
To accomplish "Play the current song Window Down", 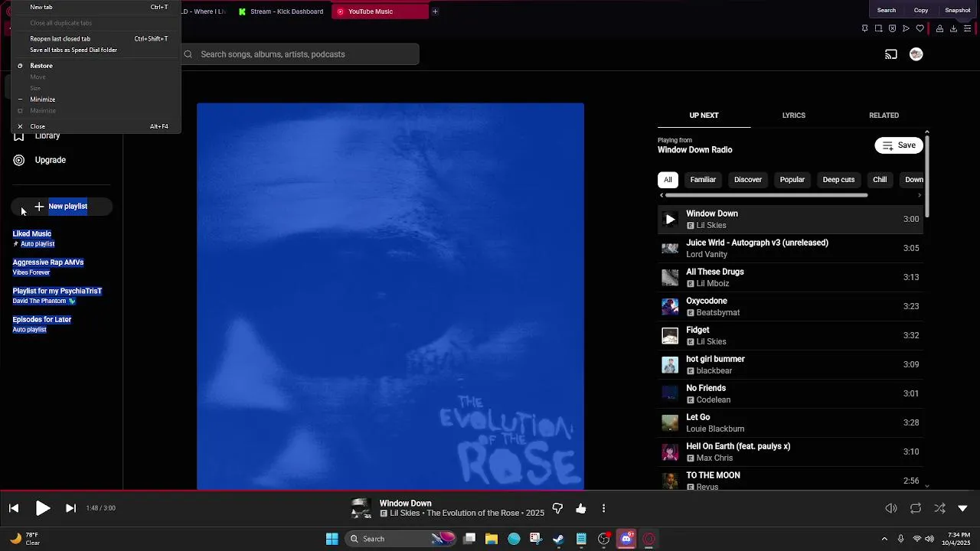I will [x=43, y=508].
